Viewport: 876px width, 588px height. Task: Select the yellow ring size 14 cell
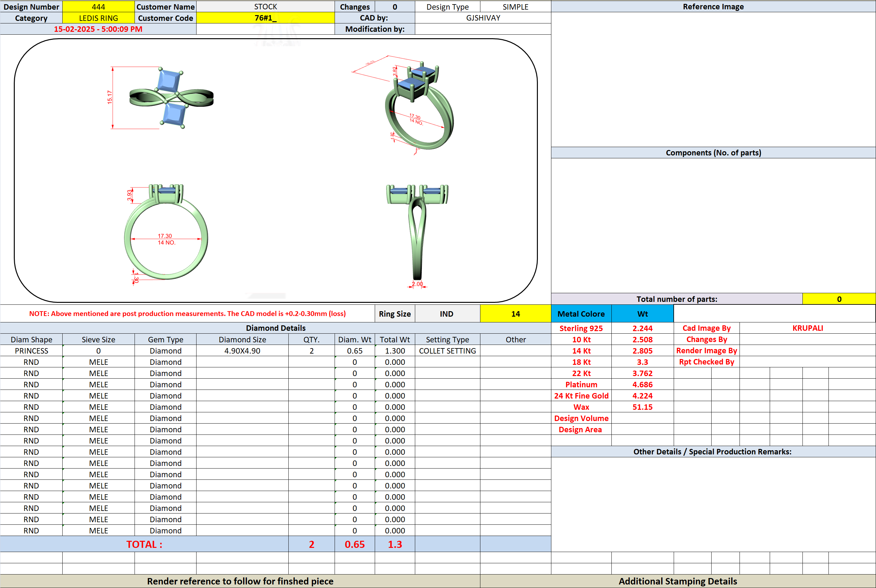tap(515, 314)
